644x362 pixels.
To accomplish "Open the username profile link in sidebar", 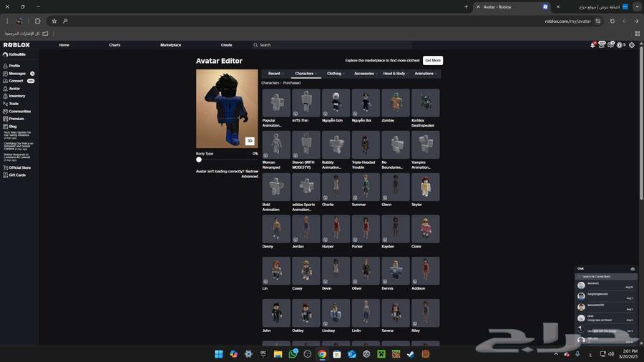I will (x=14, y=54).
